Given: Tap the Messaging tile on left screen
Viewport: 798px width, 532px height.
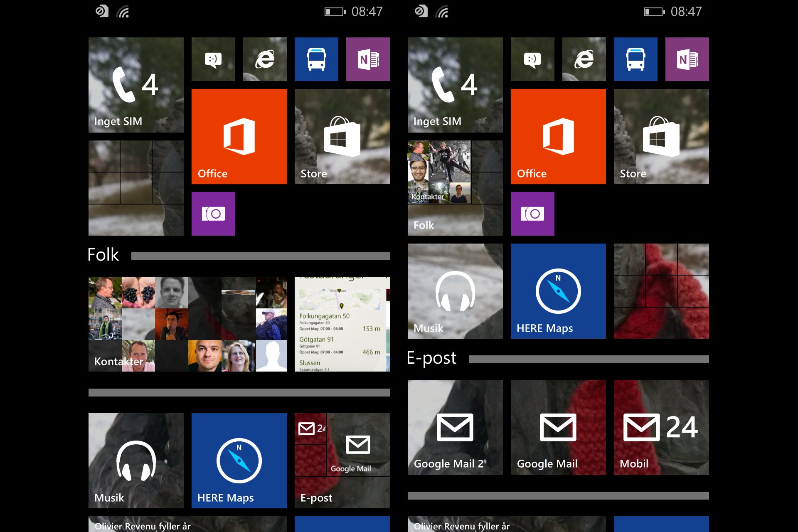Looking at the screenshot, I should point(213,59).
